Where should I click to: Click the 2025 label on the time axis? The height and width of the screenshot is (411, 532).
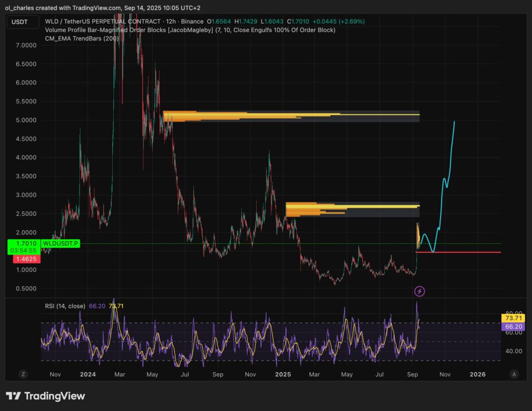point(283,374)
